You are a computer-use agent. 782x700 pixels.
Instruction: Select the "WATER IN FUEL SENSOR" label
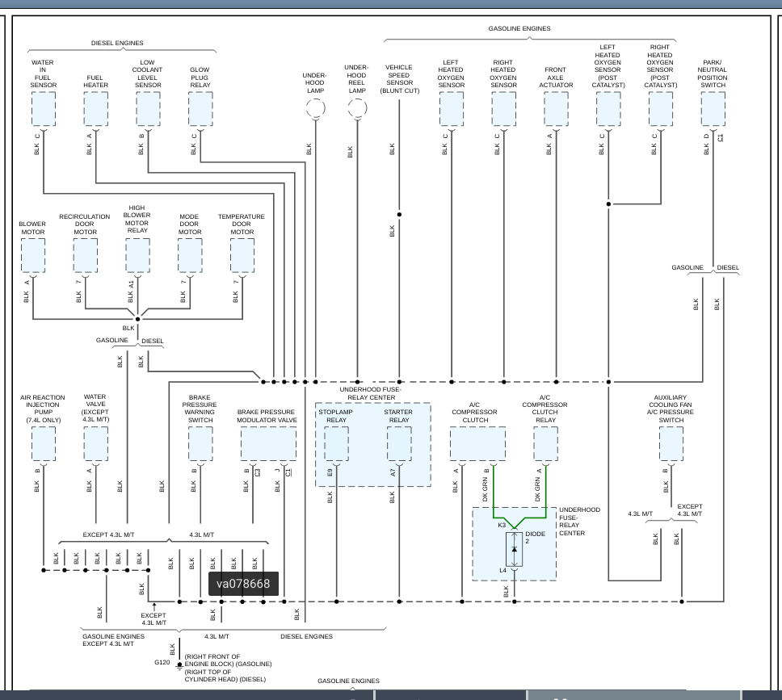43,73
